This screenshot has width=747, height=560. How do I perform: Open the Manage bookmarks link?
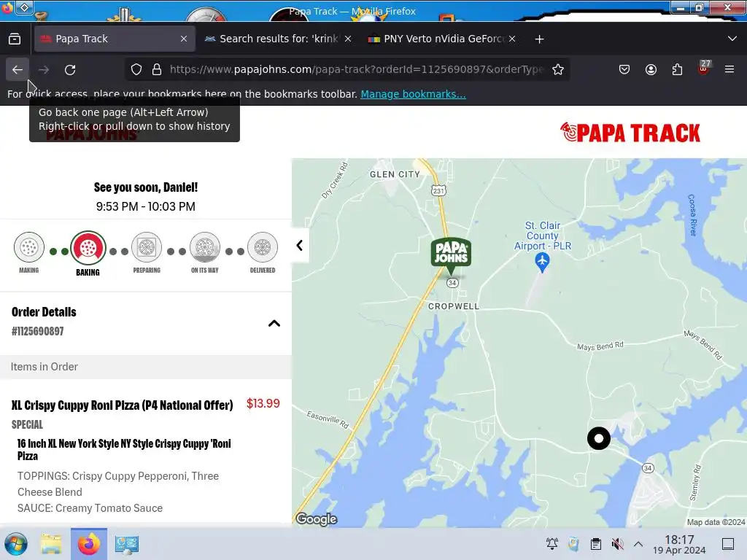[x=413, y=94]
